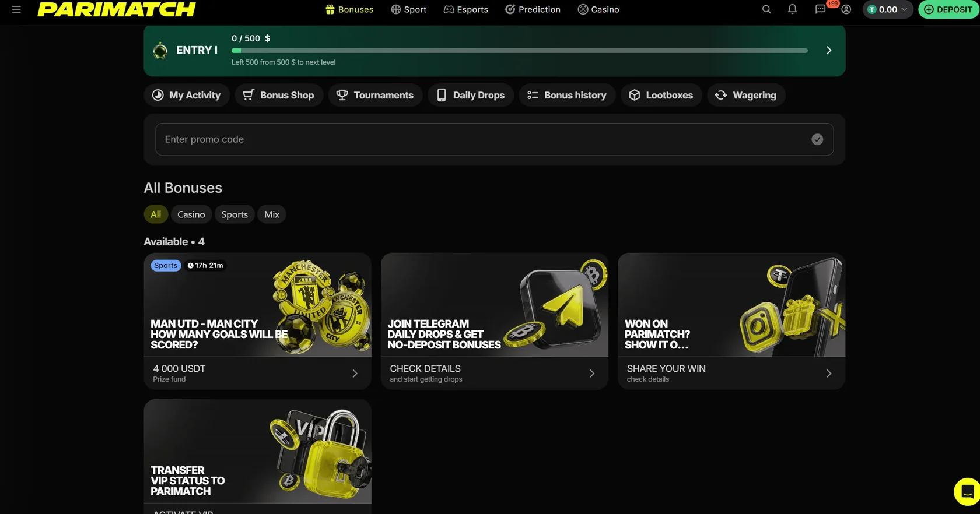
Task: Select the All bonuses filter
Action: click(x=156, y=214)
